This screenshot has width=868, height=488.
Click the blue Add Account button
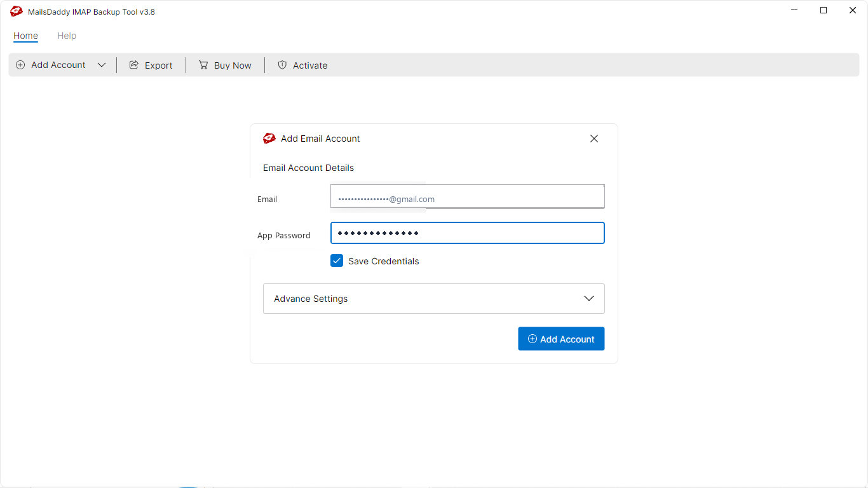561,339
